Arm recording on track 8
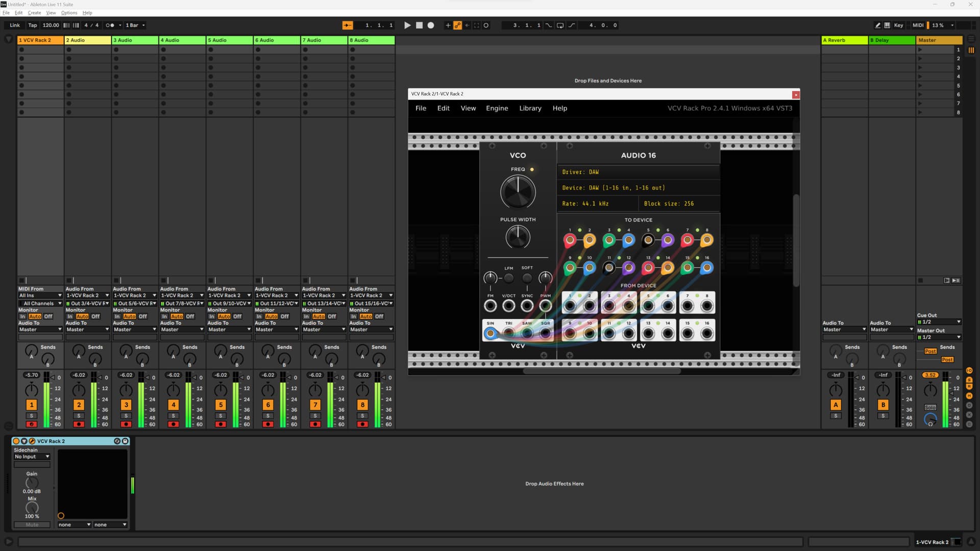980x551 pixels. [x=362, y=424]
